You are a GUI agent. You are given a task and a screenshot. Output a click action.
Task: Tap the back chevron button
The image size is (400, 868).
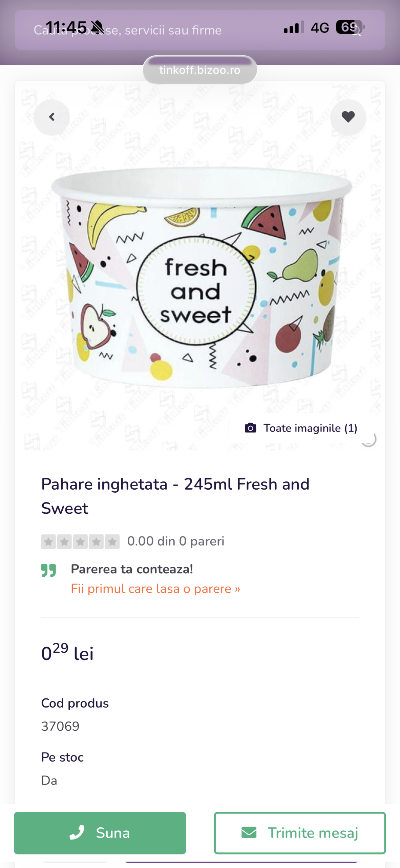[51, 117]
